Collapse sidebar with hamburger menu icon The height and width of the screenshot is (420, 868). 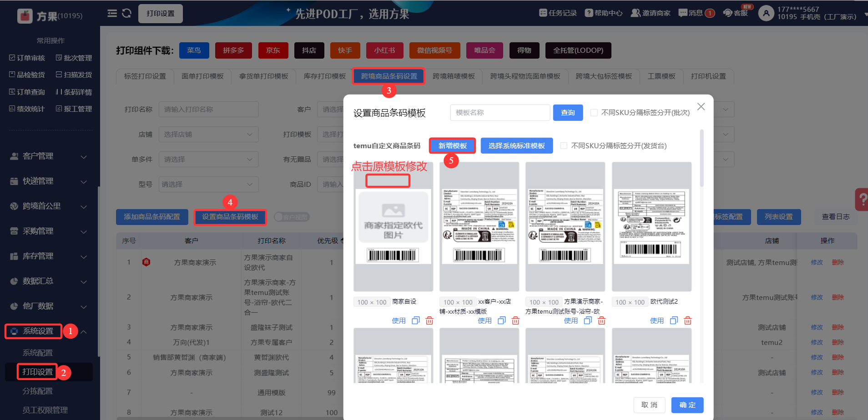point(112,14)
